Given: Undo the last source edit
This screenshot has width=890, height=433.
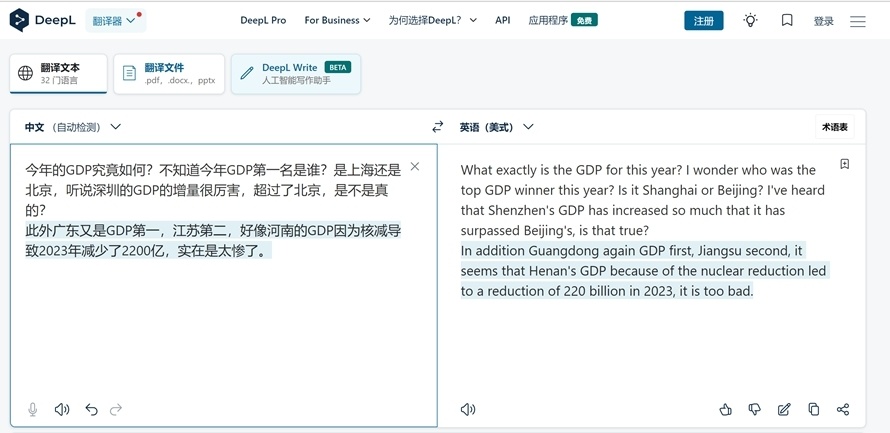Looking at the screenshot, I should coord(91,409).
